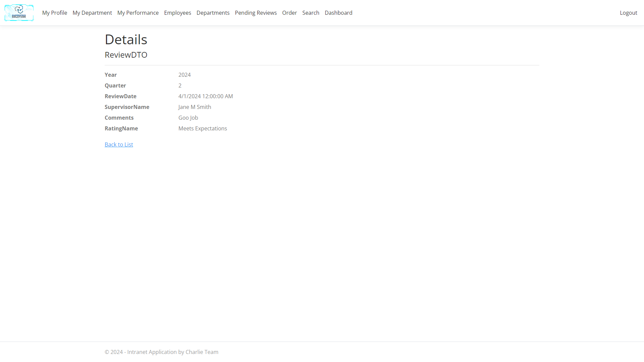This screenshot has width=644, height=362.
Task: Return via Back to List link
Action: click(x=119, y=144)
